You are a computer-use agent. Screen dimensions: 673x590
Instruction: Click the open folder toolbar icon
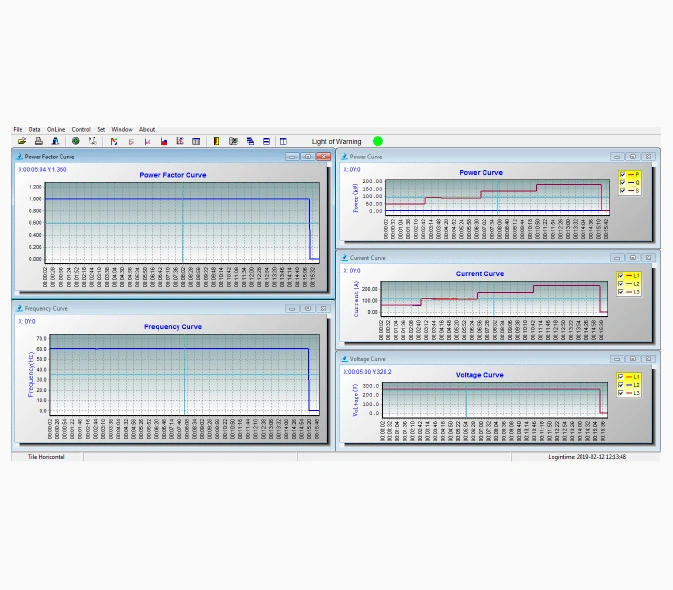[x=21, y=141]
